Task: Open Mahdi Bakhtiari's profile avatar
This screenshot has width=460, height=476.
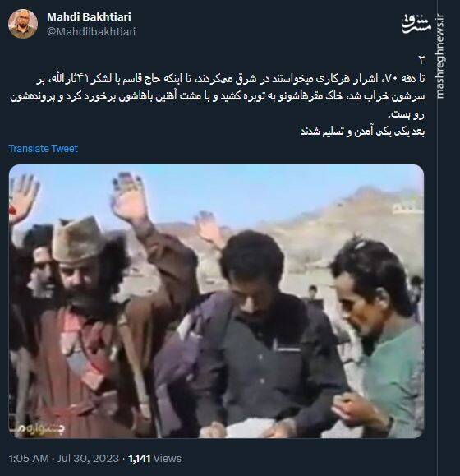Action: 23,24
